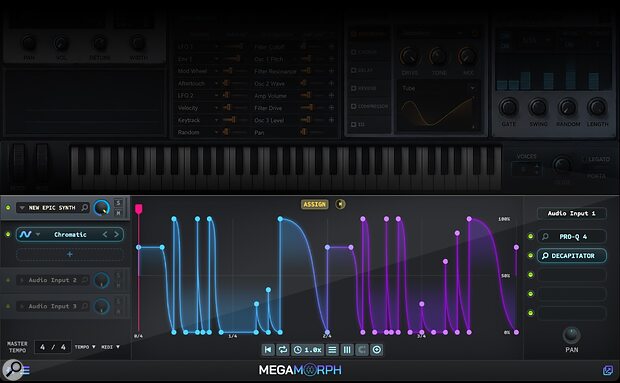The image size is (620, 383).
Task: Enable REVERB checkbox in dimmed synth
Action: [353, 88]
